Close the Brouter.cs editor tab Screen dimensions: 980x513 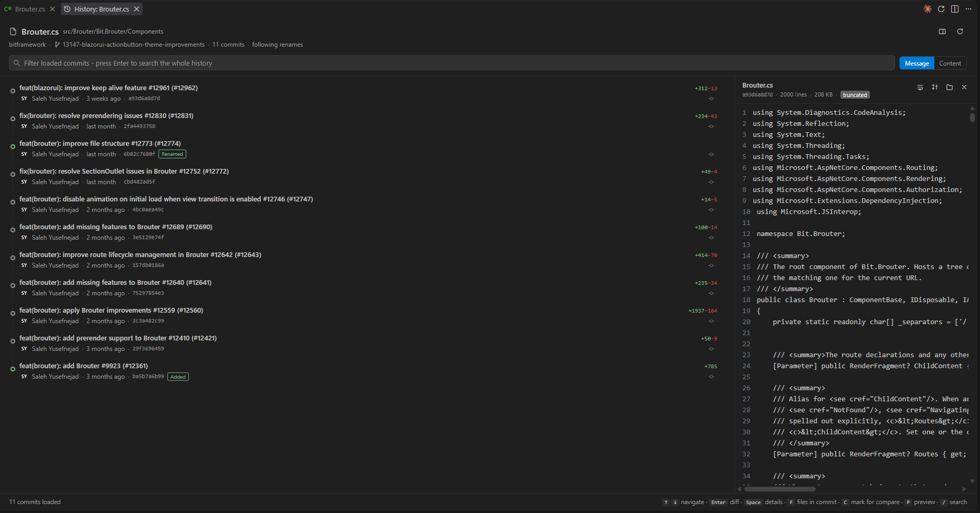[x=52, y=9]
